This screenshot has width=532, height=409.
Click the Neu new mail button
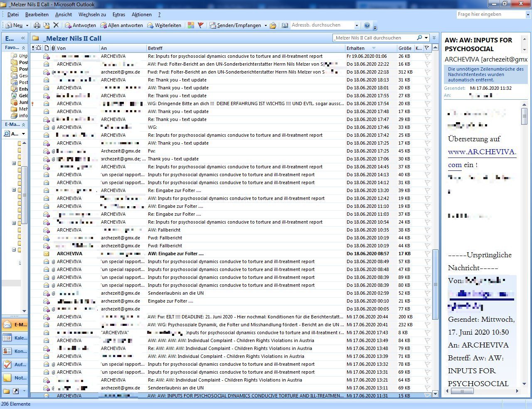coord(14,25)
